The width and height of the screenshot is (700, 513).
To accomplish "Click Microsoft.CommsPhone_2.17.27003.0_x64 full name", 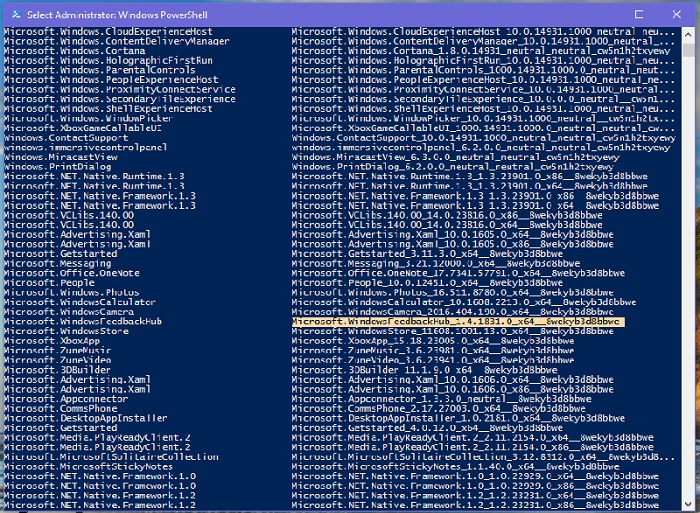I will point(438,409).
